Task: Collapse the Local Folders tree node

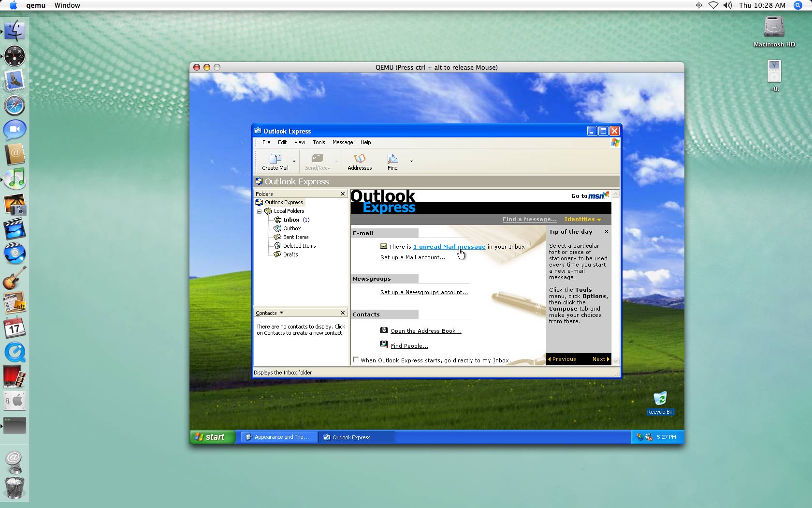Action: [259, 211]
